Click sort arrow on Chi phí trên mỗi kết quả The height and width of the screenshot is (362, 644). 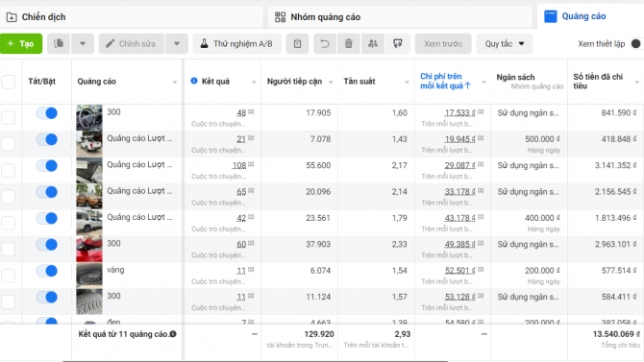click(468, 85)
